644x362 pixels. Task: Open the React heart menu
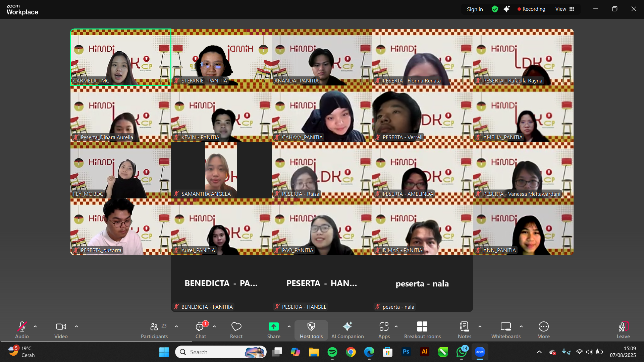point(236,330)
